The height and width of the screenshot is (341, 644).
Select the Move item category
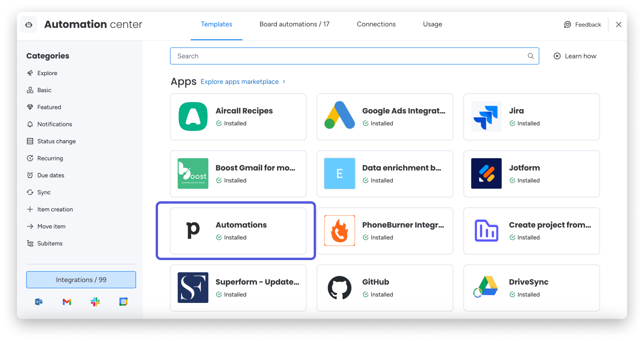click(x=46, y=226)
